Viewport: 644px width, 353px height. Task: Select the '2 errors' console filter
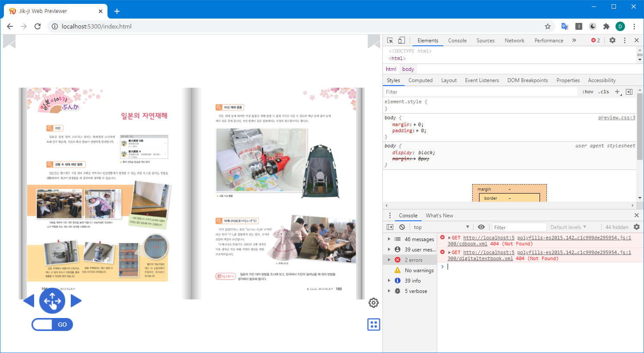tap(414, 260)
